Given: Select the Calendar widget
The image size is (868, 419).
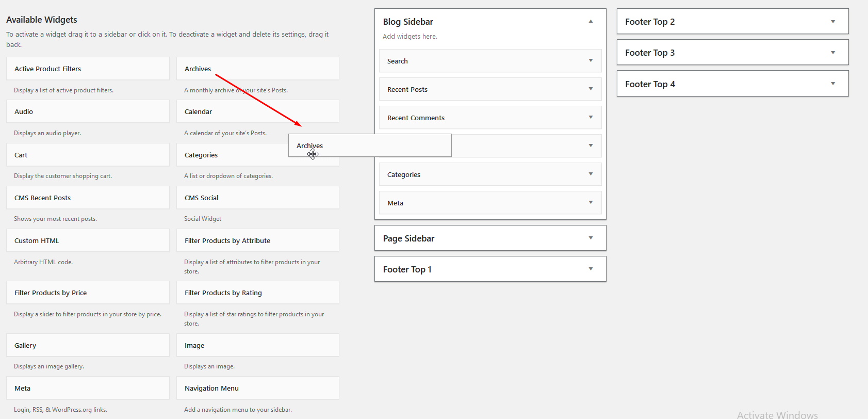Looking at the screenshot, I should click(x=257, y=111).
